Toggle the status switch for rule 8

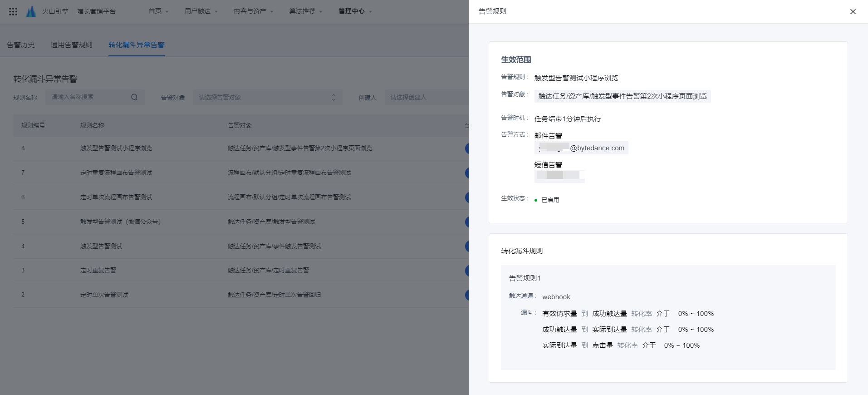click(x=467, y=148)
